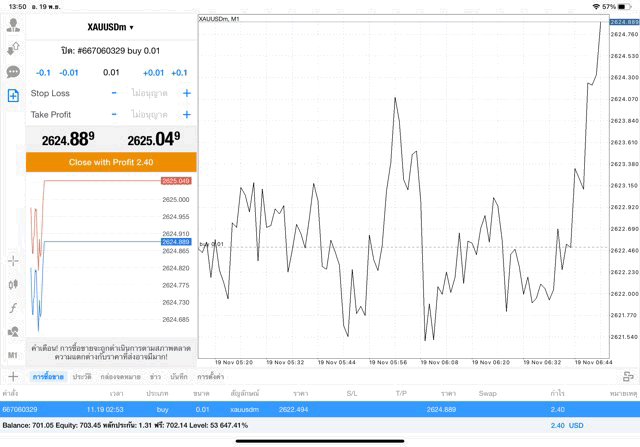Open the quotes sort arrows icon
The width and height of the screenshot is (640, 447).
(x=13, y=48)
